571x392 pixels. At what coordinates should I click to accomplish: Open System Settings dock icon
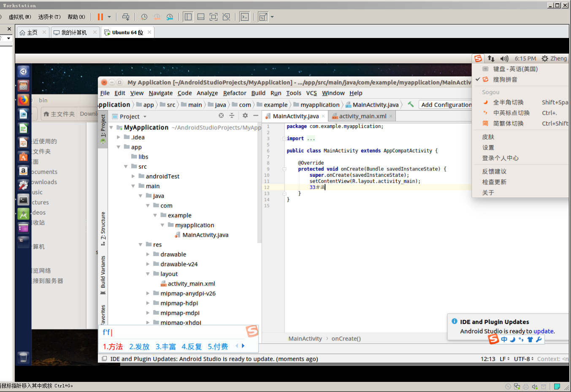[24, 185]
